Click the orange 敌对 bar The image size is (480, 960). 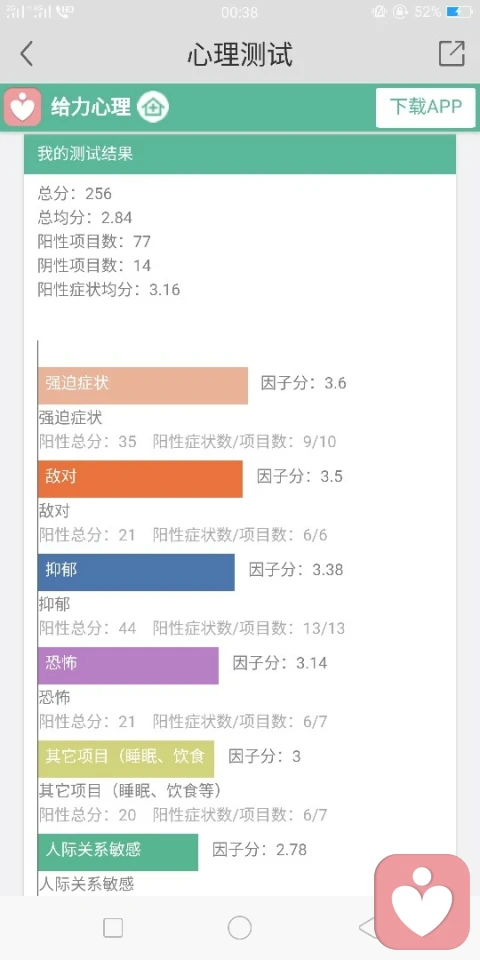click(140, 479)
